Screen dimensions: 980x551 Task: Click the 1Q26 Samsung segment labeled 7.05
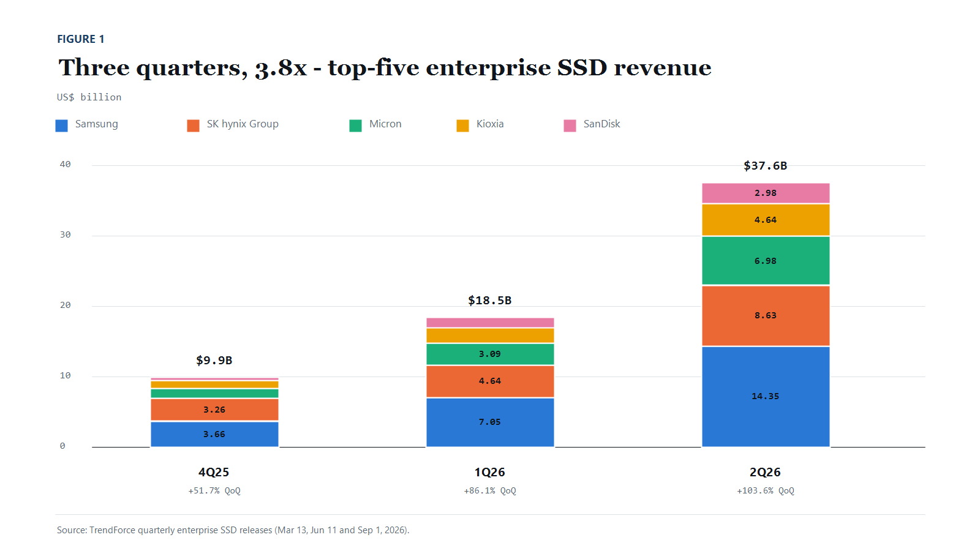point(490,422)
